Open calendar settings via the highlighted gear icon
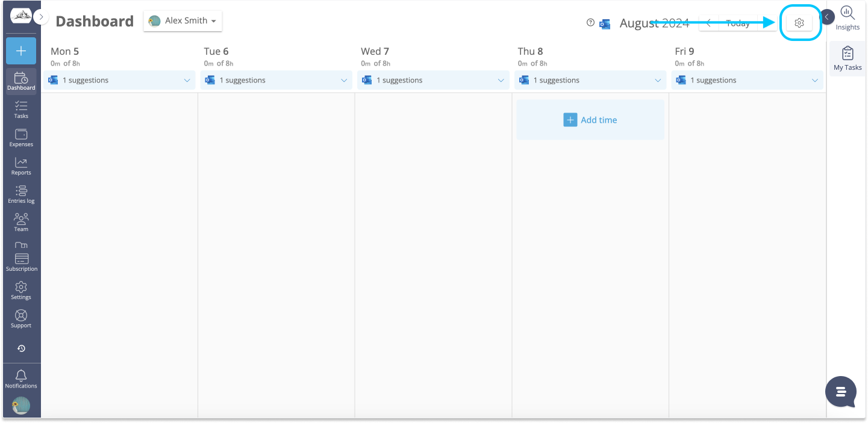The image size is (868, 423). coord(799,22)
